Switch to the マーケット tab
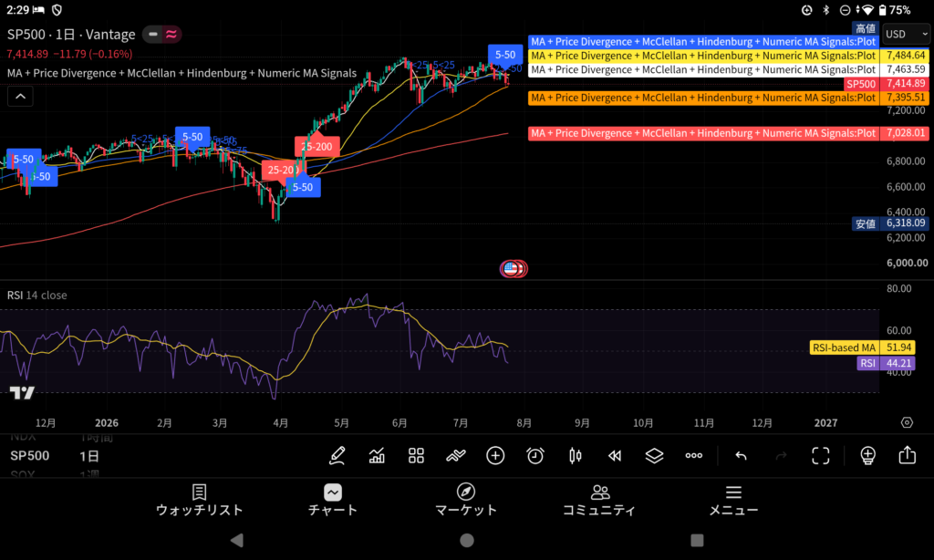 (x=466, y=501)
